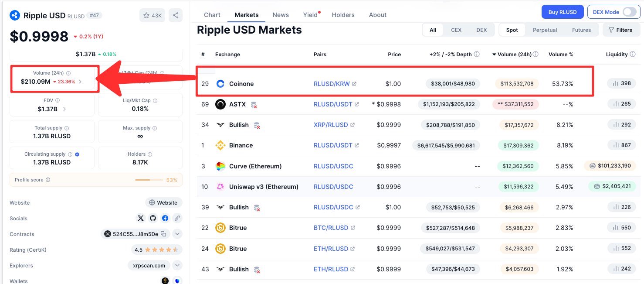The height and width of the screenshot is (284, 644).
Task: Select the CEX exchange filter
Action: [456, 30]
